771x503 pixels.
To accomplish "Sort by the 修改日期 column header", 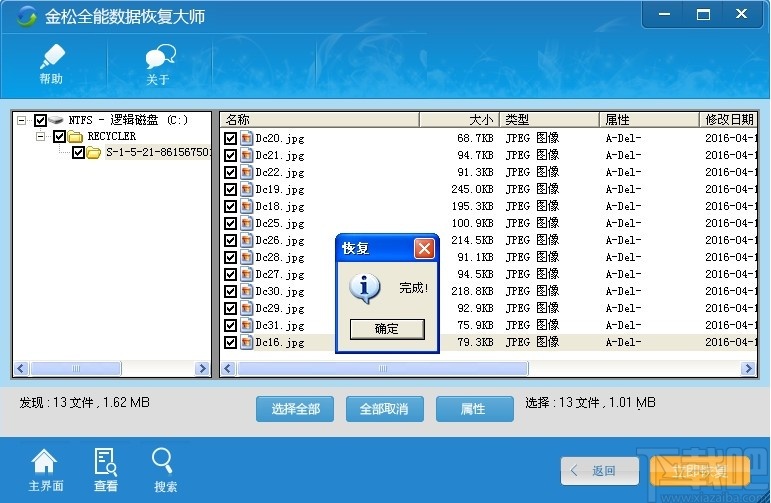I will [728, 119].
